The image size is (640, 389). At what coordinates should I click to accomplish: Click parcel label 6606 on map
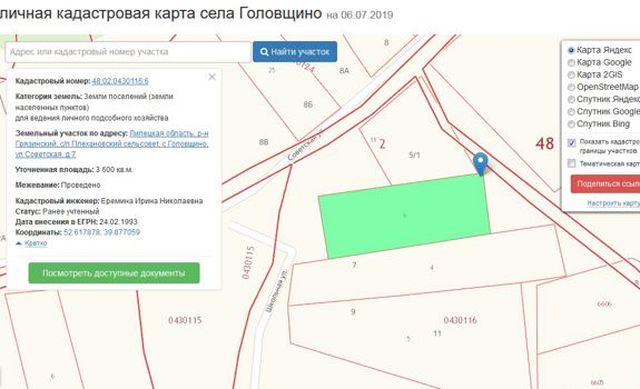pyautogui.click(x=604, y=304)
